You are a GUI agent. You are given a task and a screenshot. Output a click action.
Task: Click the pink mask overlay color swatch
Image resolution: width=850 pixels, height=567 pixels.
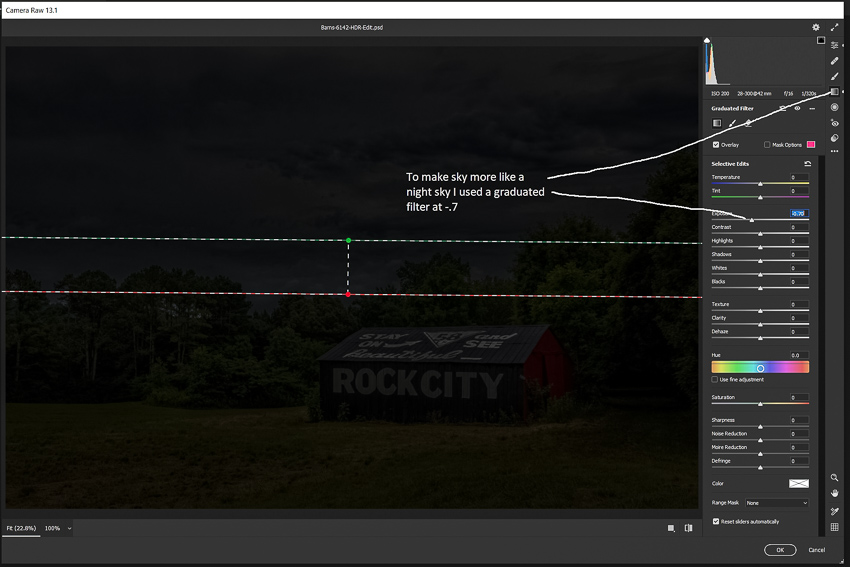point(811,144)
